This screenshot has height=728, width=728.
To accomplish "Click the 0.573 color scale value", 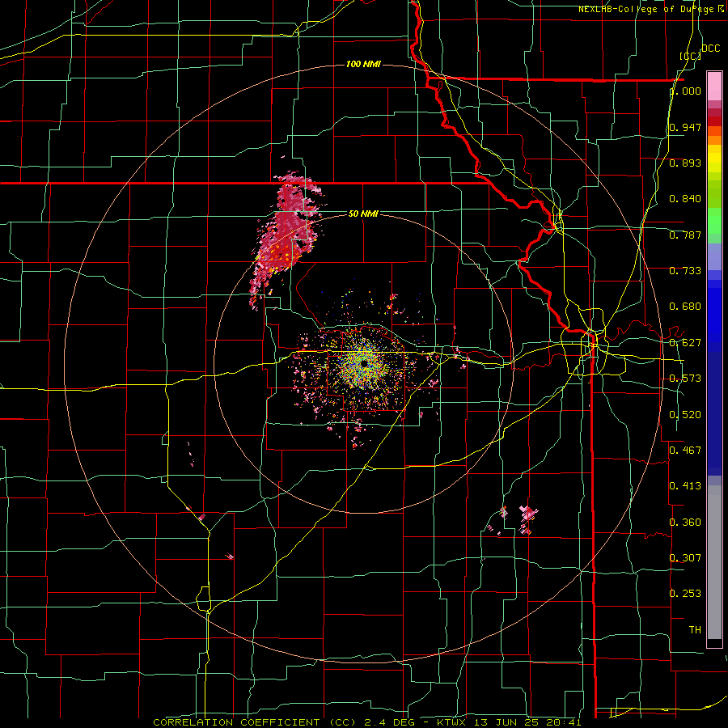I will 685,379.
